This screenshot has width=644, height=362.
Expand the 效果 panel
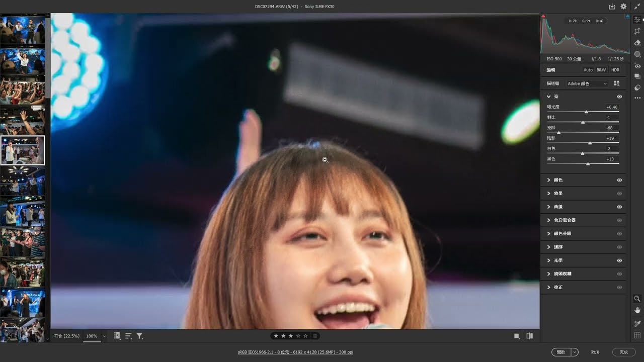(x=549, y=194)
